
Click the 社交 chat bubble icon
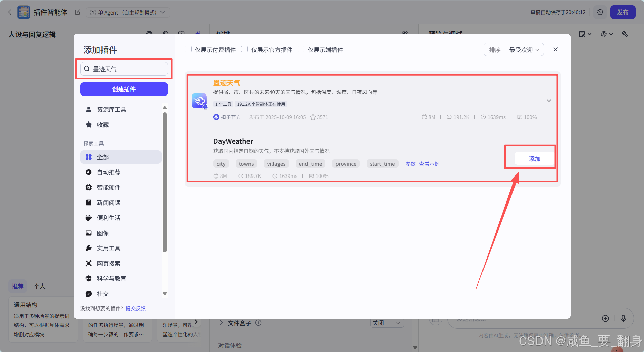89,294
